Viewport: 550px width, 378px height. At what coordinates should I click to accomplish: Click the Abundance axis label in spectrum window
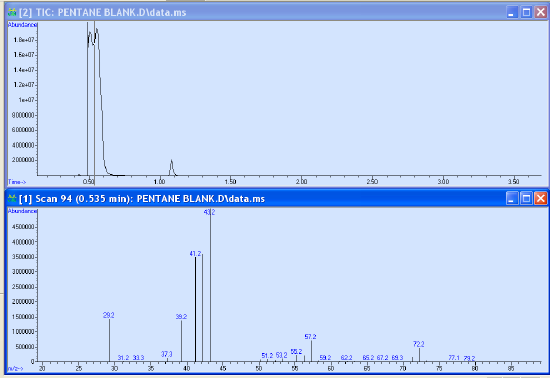[x=22, y=211]
